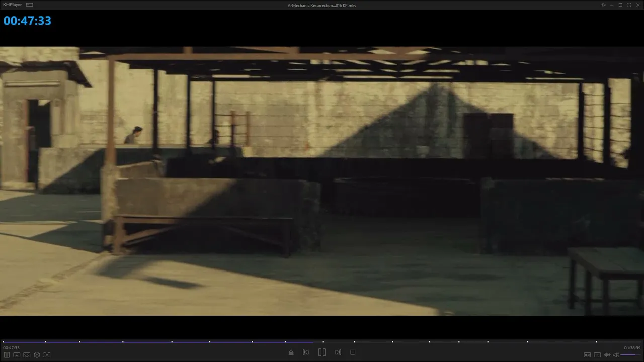Click the A-Mechanic.Resurrection file title
The width and height of the screenshot is (644, 362).
[322, 5]
